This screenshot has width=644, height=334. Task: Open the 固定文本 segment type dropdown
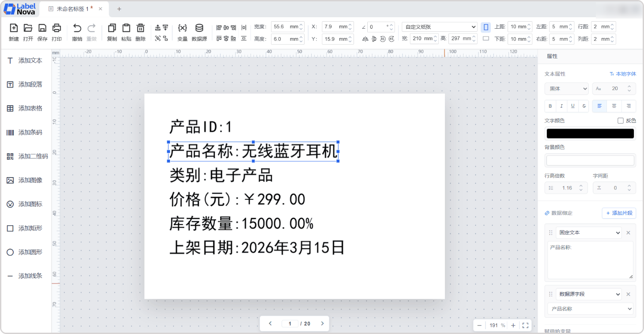(588, 232)
